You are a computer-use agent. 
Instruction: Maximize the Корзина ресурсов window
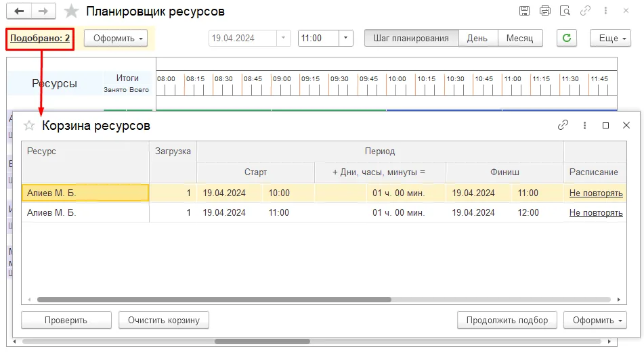(605, 125)
